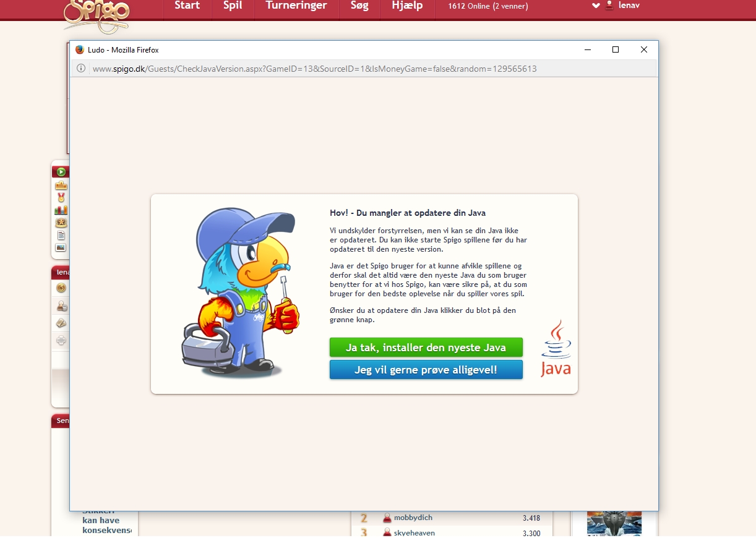Select the Søg menu item
Screen dimensions: 756x538
coord(359,6)
